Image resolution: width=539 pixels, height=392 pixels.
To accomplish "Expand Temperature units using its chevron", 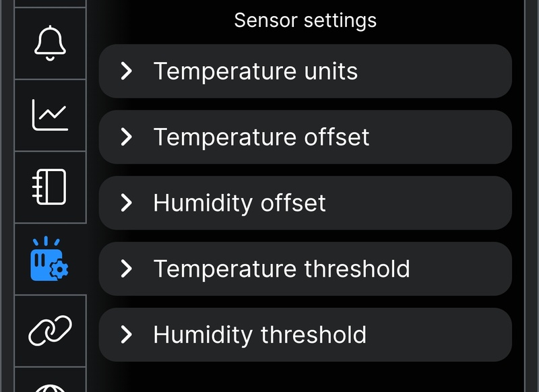I will pos(126,71).
